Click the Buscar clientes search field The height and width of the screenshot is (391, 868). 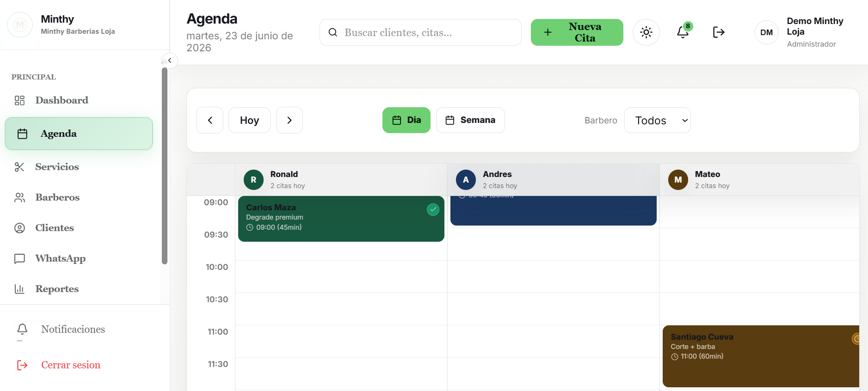click(x=420, y=32)
